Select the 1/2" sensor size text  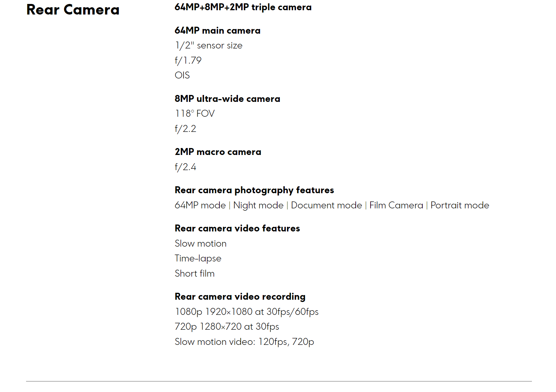click(x=209, y=45)
